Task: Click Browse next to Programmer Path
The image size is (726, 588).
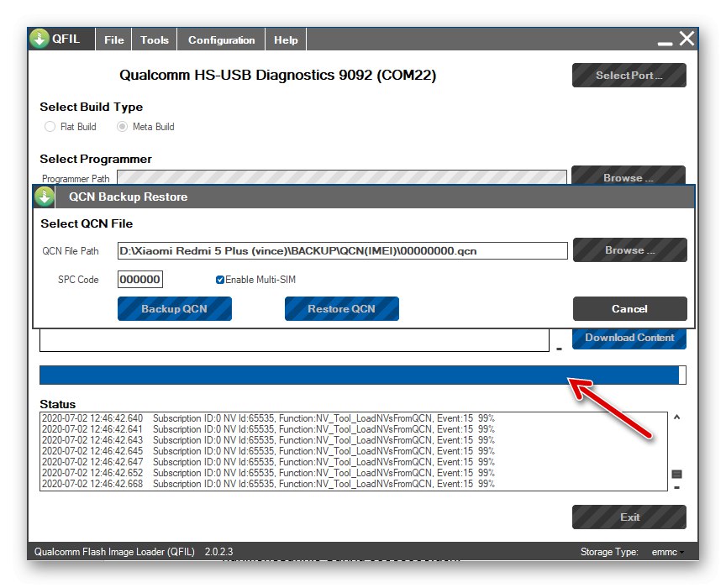Action: pos(629,176)
